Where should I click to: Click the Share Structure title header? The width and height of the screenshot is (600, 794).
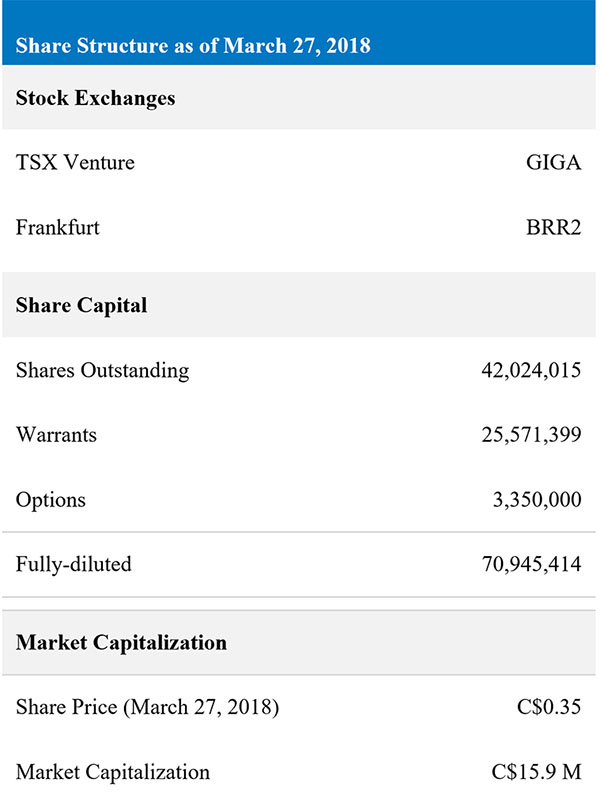[x=193, y=46]
